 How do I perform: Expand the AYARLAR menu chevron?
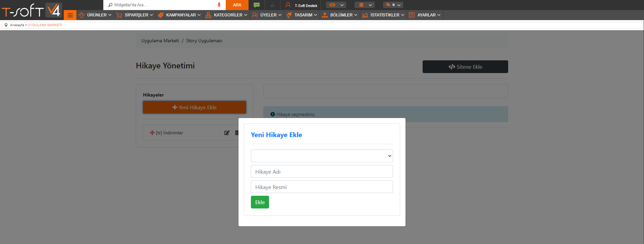tap(439, 15)
